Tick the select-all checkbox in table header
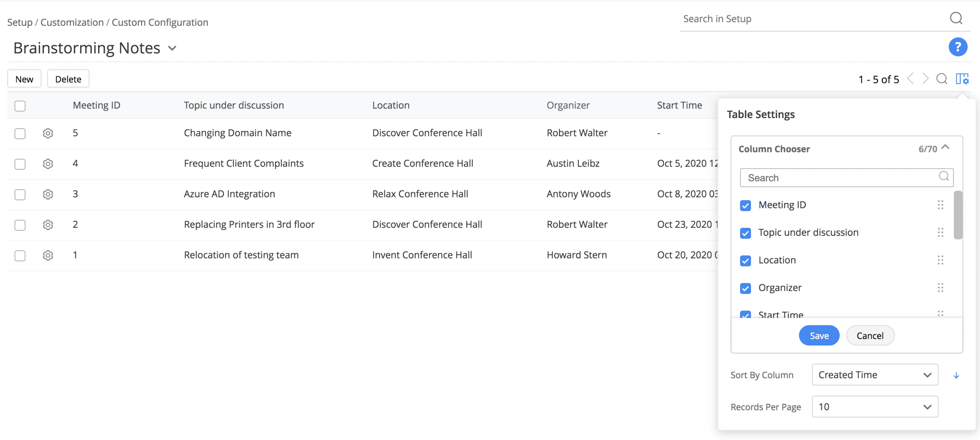Viewport: 980px width, 440px height. pos(20,106)
